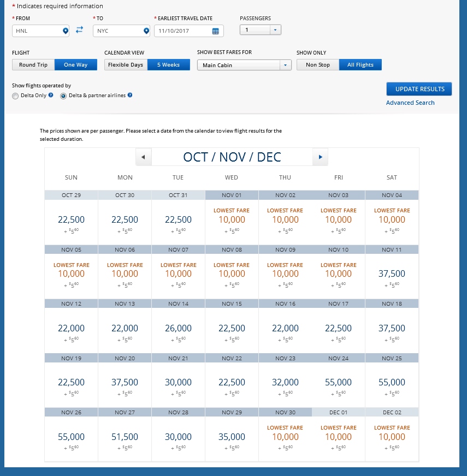This screenshot has width=467, height=476.
Task: Select the Delta & partner airlines option
Action: (x=64, y=96)
